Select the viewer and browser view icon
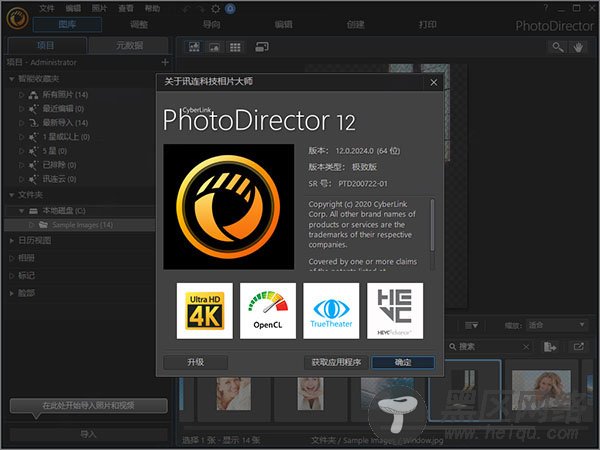The height and width of the screenshot is (450, 600). pyautogui.click(x=194, y=47)
